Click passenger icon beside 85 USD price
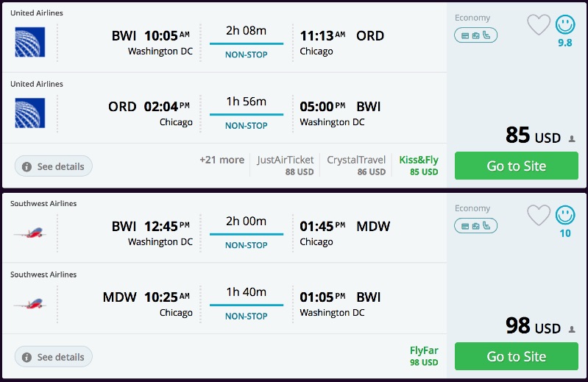This screenshot has height=382, width=588. [572, 138]
